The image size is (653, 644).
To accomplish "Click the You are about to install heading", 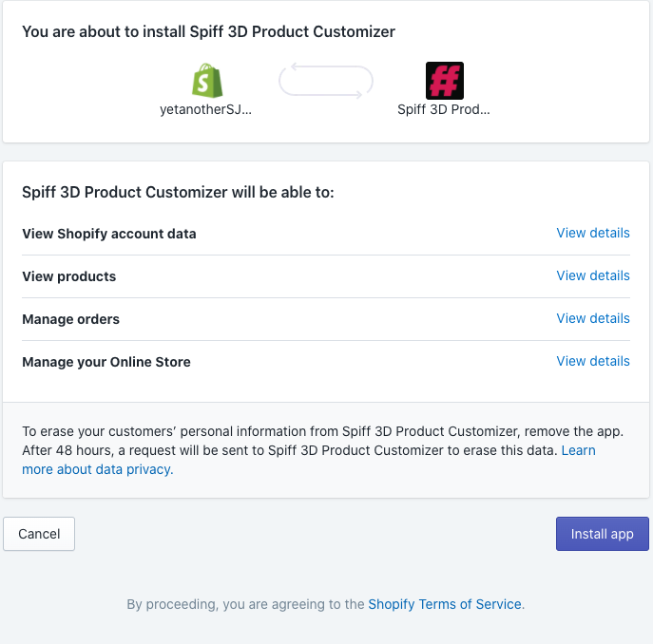I will (x=209, y=31).
